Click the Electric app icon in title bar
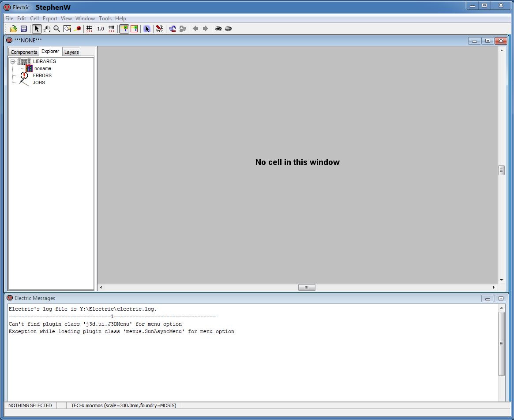 coord(7,7)
